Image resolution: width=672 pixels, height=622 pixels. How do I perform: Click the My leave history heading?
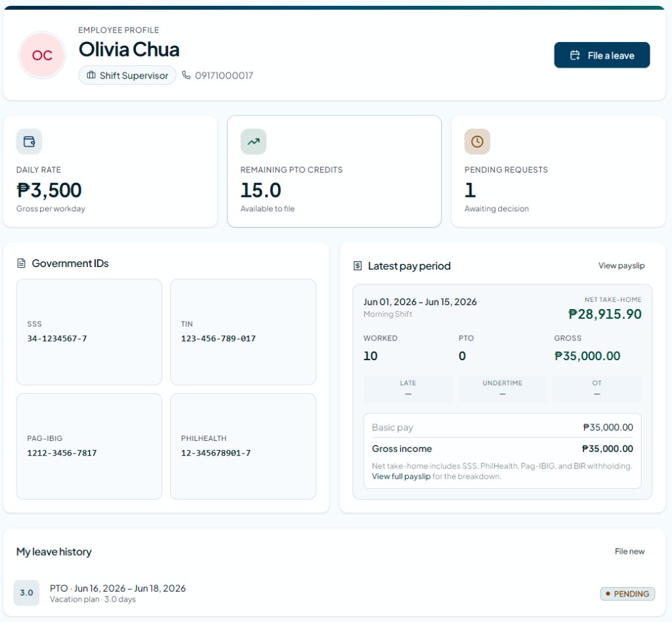pyautogui.click(x=54, y=552)
